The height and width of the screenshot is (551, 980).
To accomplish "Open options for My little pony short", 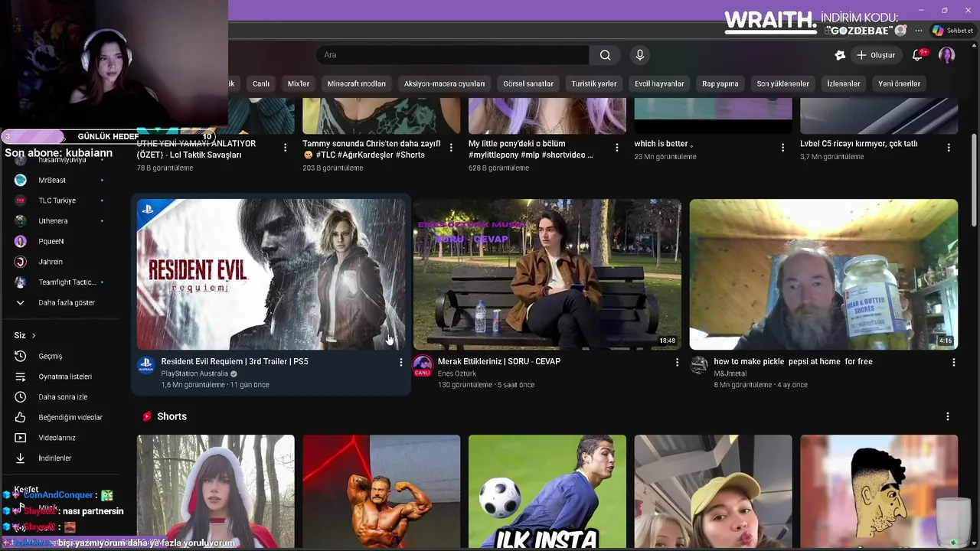I will coord(617,148).
